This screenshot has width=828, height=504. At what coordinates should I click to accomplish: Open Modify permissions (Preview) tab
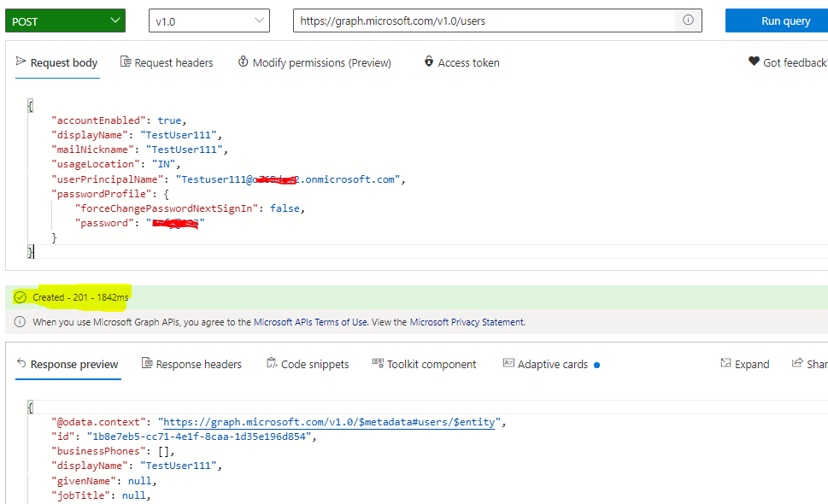314,63
